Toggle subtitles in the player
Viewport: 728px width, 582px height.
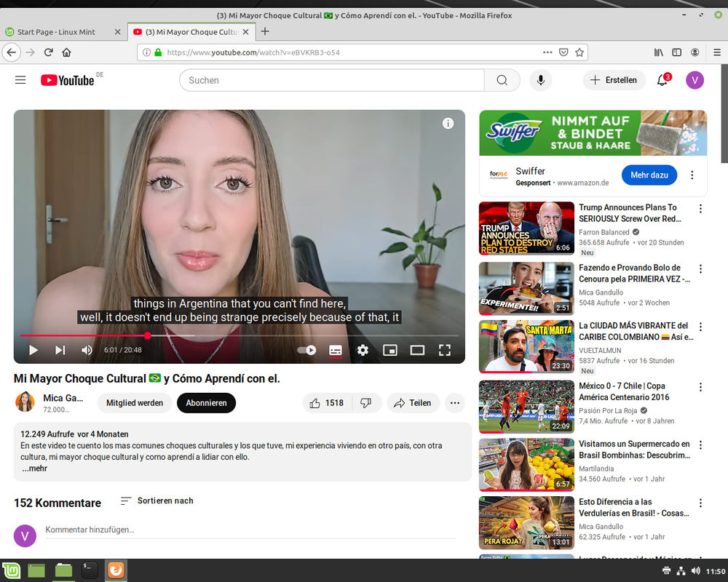[x=335, y=351]
